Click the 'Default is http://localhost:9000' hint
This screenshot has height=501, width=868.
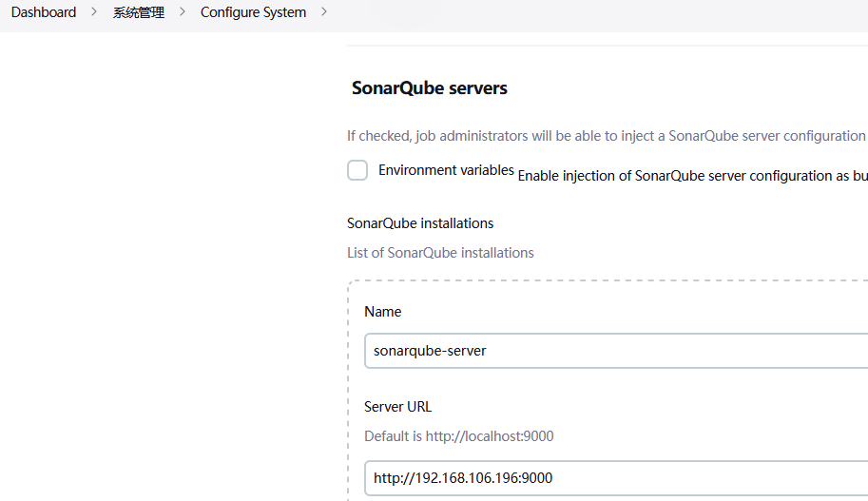point(458,436)
